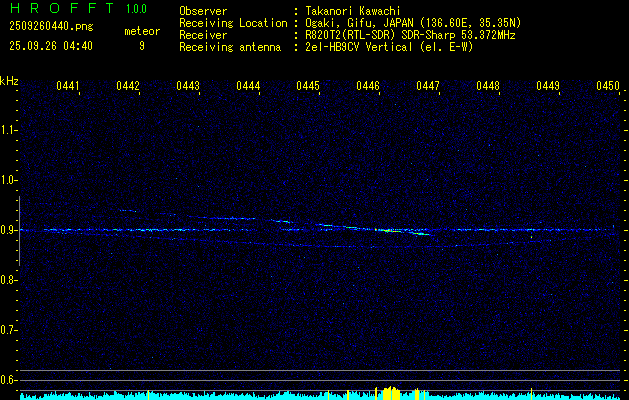Click the yellow peak in power graph
629x400 pixels.
pos(390,392)
